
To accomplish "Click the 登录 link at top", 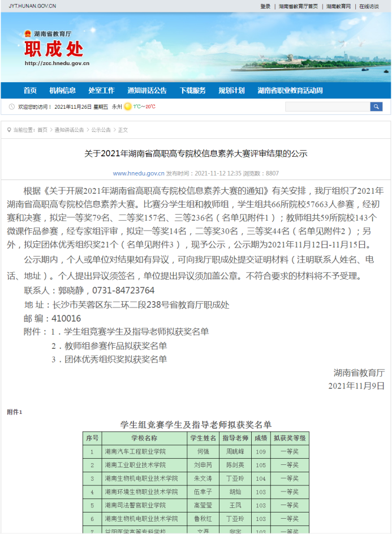I will click(x=265, y=6).
